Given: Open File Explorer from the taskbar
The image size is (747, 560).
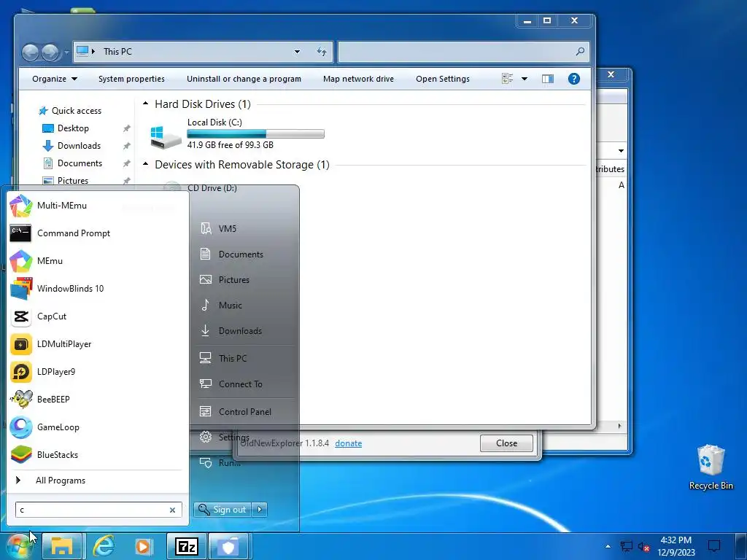Looking at the screenshot, I should point(62,546).
